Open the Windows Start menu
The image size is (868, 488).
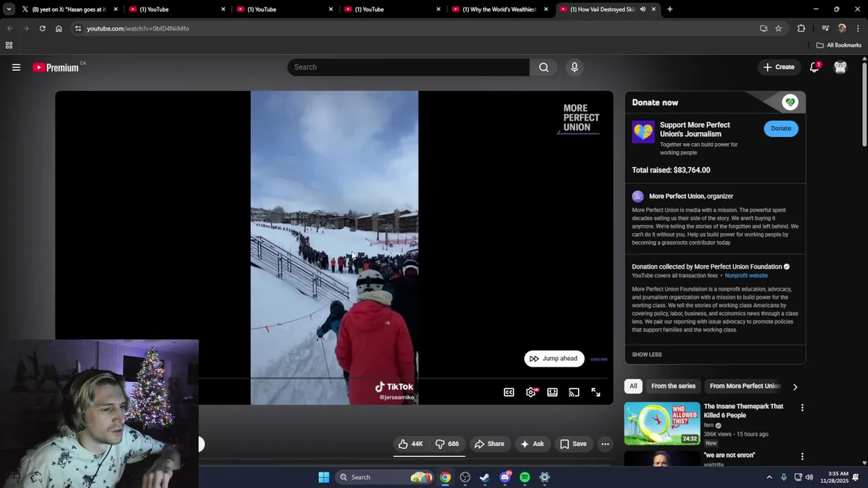pos(323,477)
